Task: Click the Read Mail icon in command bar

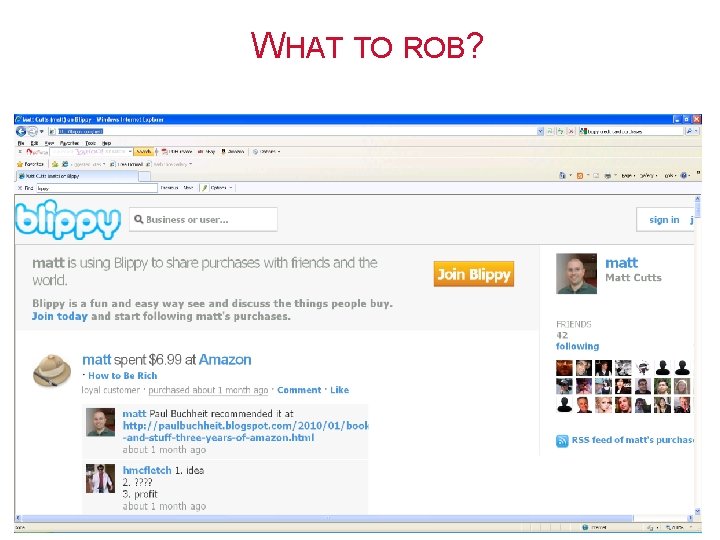Action: 596,175
